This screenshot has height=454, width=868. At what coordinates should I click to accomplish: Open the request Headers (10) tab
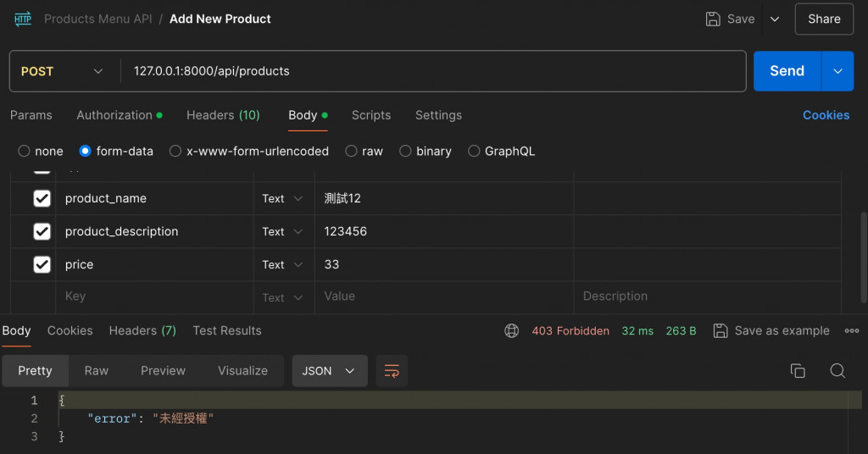click(223, 115)
